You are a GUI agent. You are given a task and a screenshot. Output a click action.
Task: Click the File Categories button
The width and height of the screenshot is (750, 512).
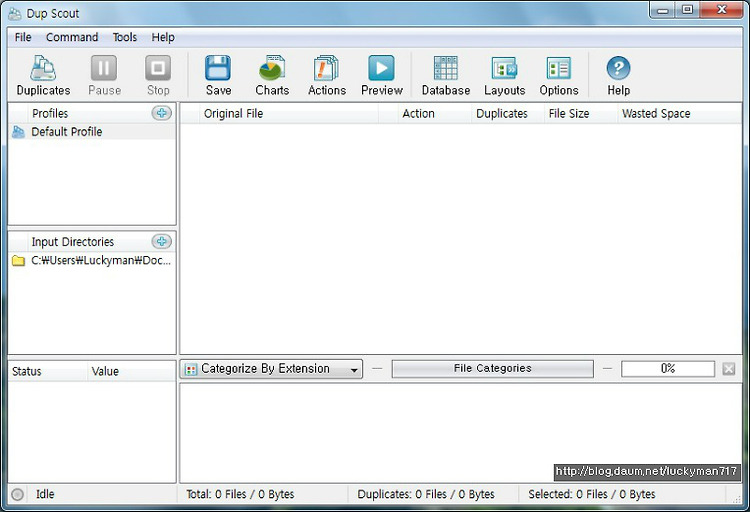493,369
